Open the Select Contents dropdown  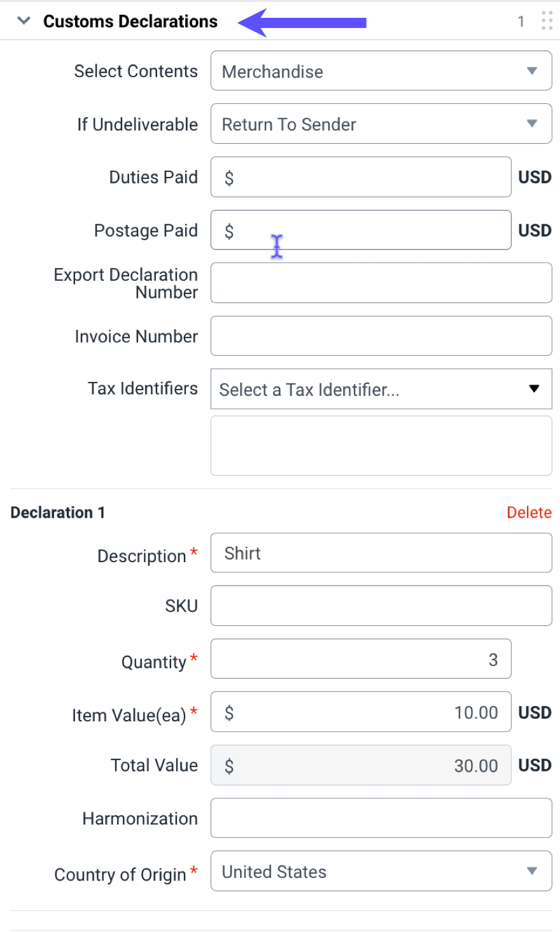click(381, 71)
